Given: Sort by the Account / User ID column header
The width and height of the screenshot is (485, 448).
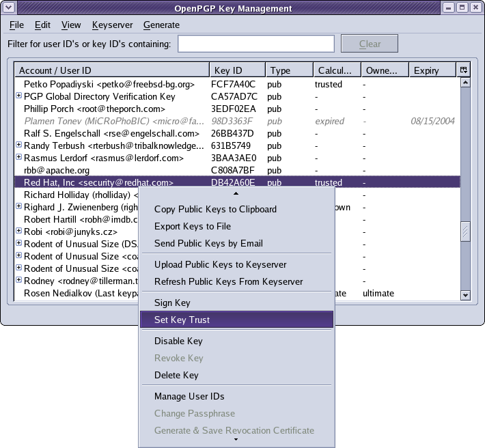Looking at the screenshot, I should coord(112,70).
